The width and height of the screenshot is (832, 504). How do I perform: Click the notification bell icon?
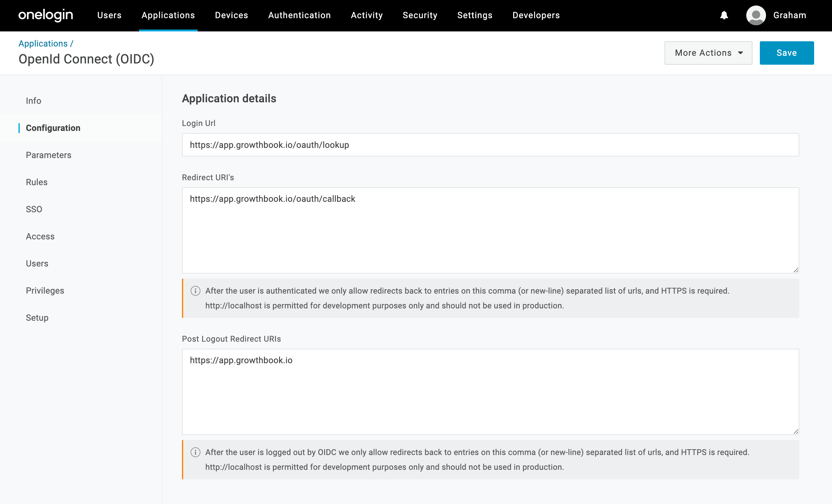(724, 15)
